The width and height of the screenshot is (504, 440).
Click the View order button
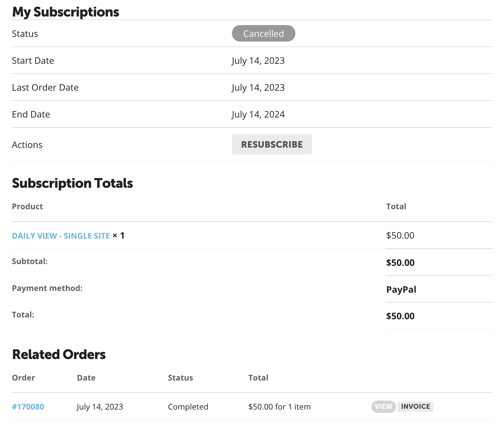pyautogui.click(x=384, y=406)
